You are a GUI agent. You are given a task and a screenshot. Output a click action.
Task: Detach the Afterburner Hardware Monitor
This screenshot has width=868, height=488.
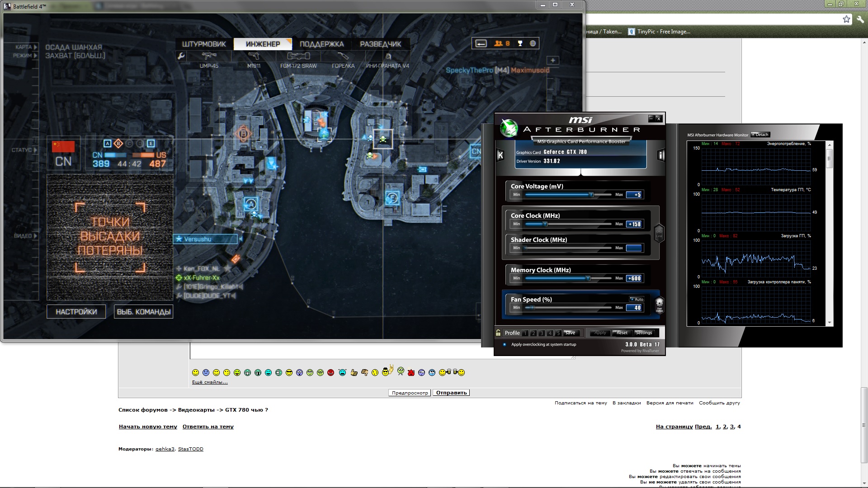click(760, 135)
